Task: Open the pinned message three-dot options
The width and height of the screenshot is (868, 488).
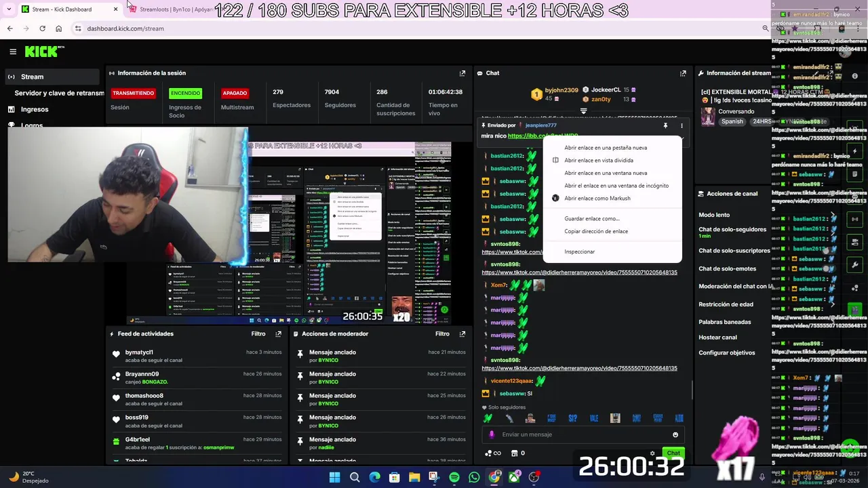Action: pyautogui.click(x=682, y=125)
